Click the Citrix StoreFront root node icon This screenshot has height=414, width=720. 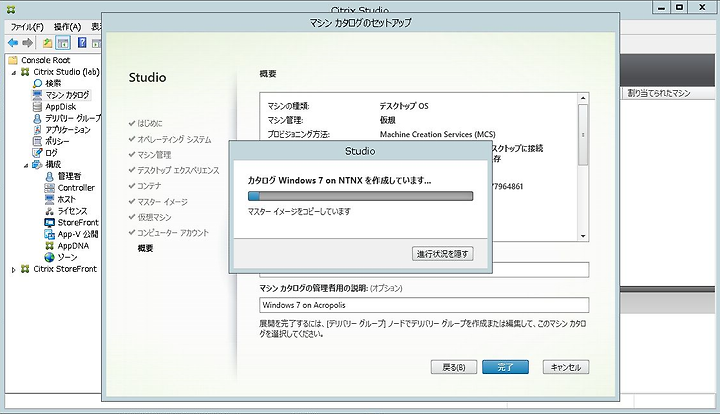[25, 269]
